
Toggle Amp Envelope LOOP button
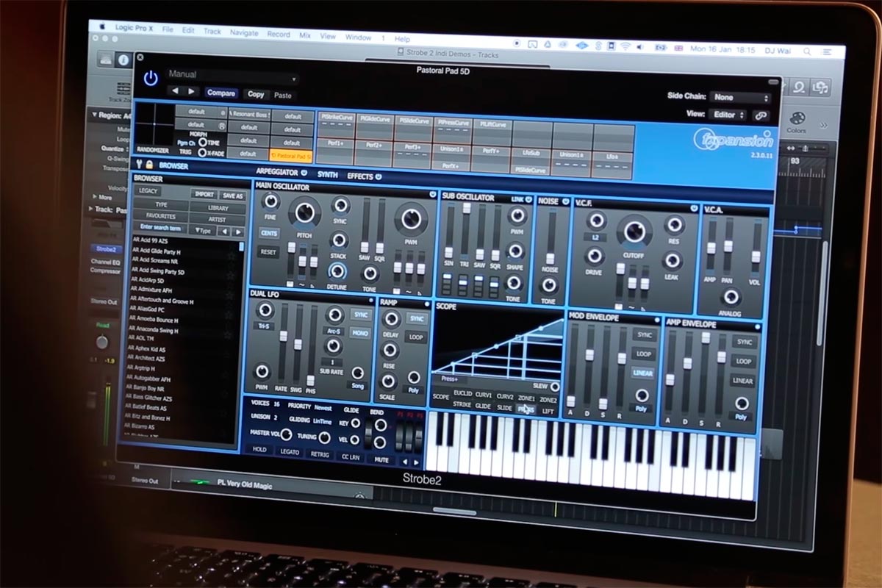coord(744,362)
